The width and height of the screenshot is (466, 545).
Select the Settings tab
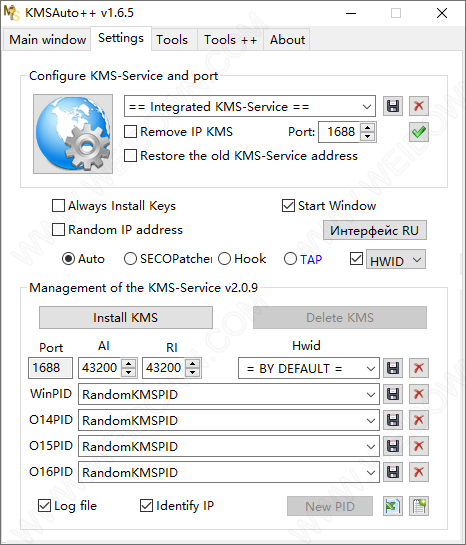(121, 38)
